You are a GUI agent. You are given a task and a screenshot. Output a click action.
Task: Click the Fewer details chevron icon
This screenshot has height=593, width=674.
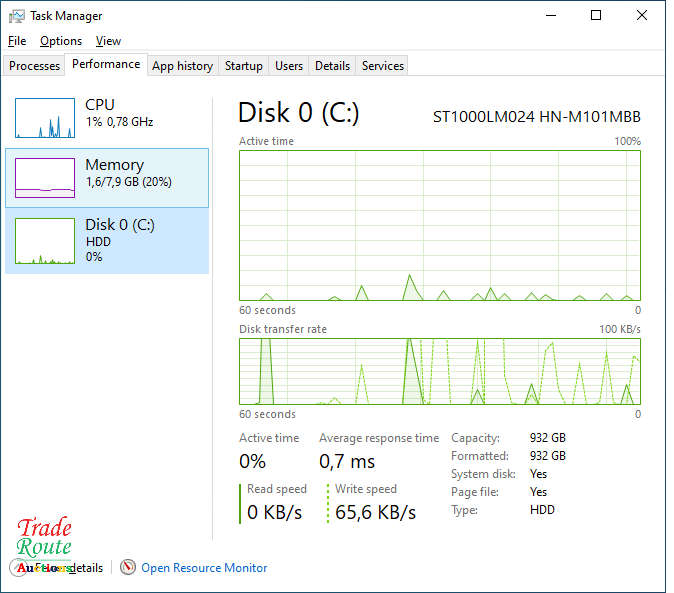click(x=19, y=567)
